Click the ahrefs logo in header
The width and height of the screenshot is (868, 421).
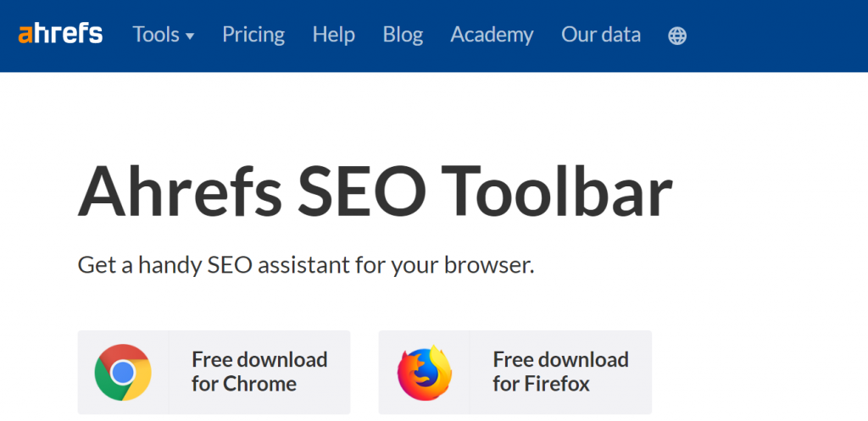60,34
